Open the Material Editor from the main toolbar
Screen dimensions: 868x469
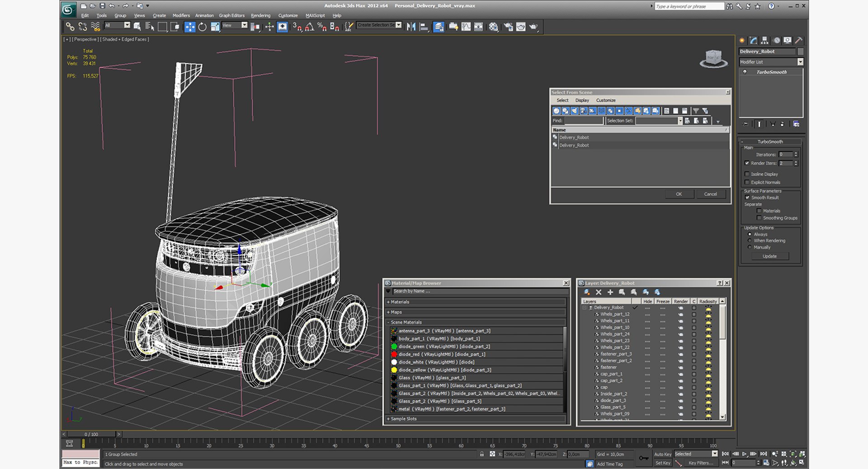[x=493, y=27]
